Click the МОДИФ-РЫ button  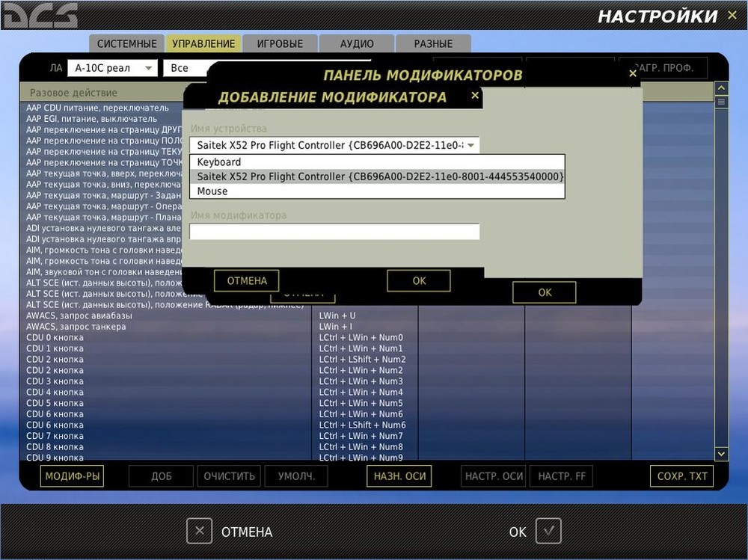(x=72, y=476)
